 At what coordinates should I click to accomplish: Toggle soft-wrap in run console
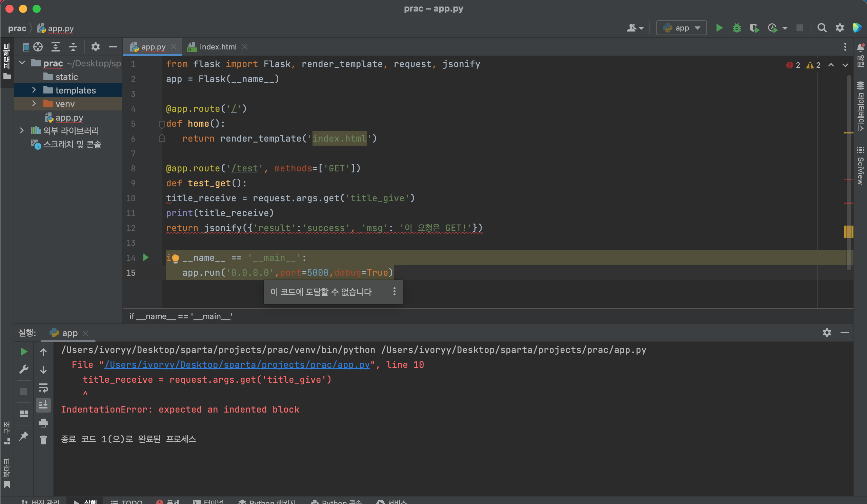(x=43, y=387)
